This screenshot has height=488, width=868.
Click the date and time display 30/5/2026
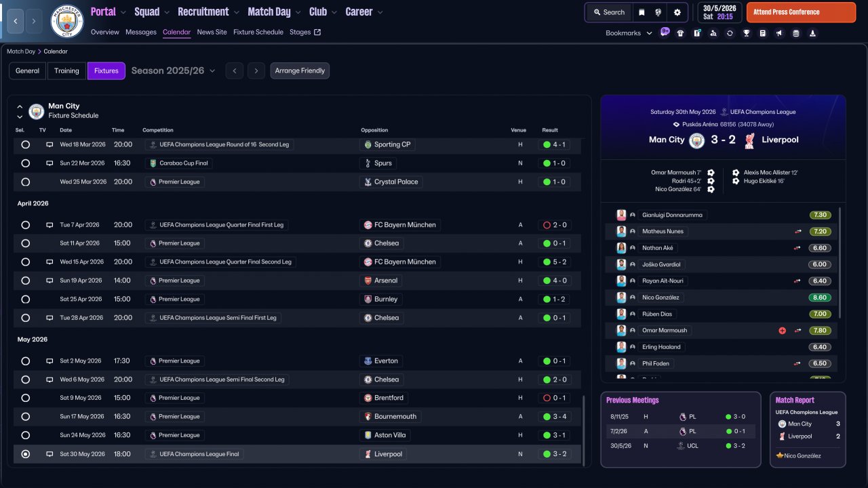pos(719,12)
